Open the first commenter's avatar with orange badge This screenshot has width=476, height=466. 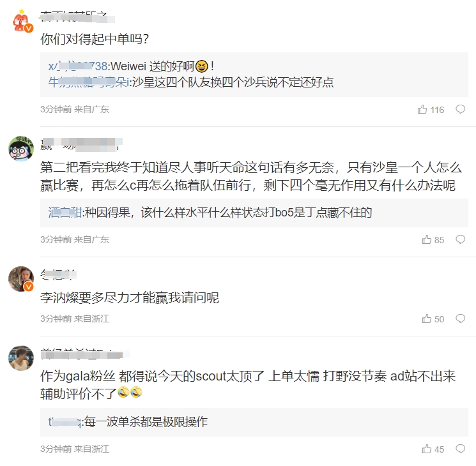click(21, 20)
